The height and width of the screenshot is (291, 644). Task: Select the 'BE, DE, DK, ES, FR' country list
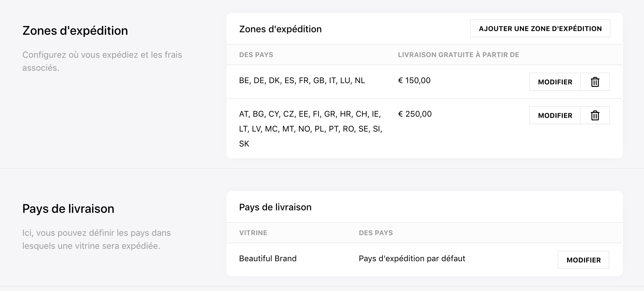point(302,80)
